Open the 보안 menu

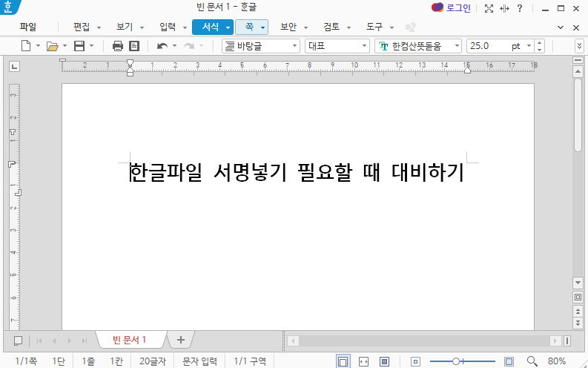[x=288, y=27]
